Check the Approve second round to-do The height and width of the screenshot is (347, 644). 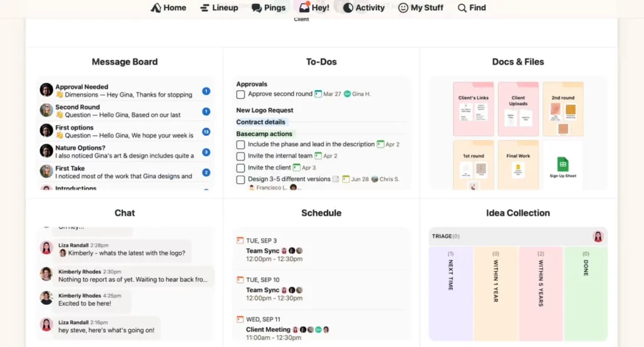pos(240,94)
